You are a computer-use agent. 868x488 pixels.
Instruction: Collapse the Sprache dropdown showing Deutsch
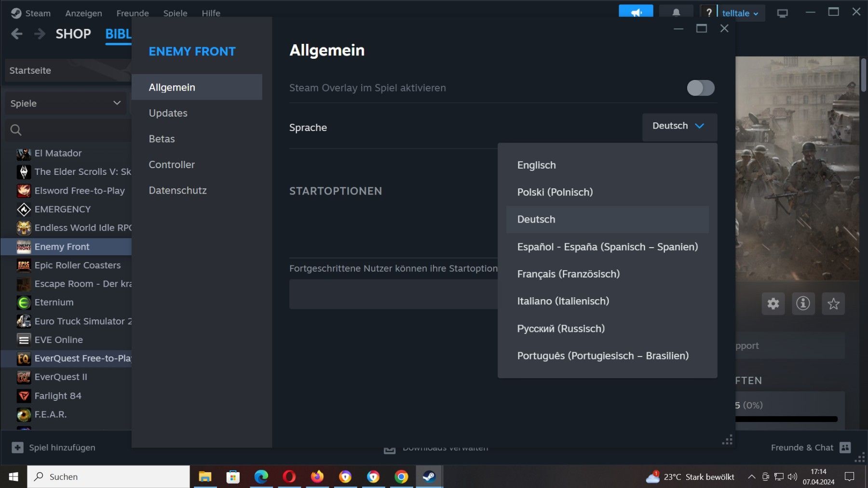[x=679, y=126]
